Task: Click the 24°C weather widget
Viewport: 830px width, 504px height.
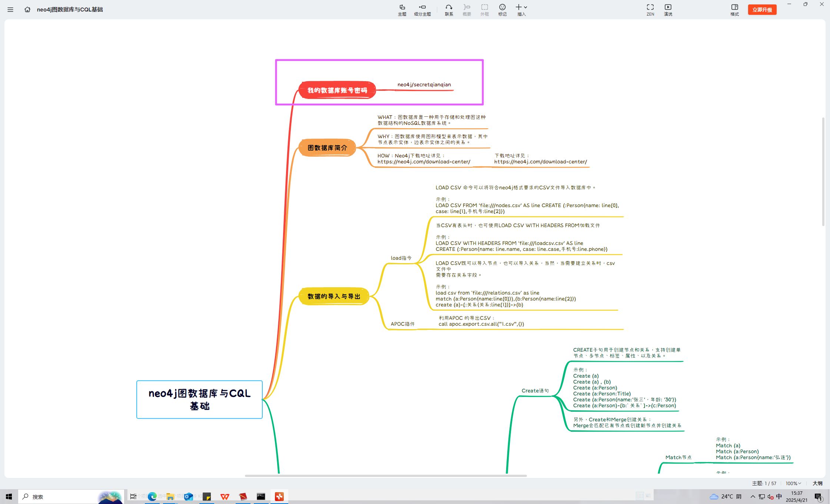Action: click(726, 497)
